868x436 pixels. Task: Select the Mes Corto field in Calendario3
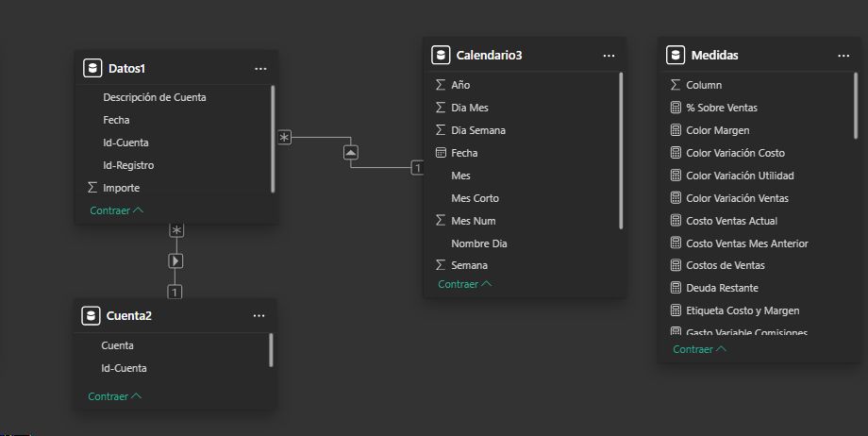pyautogui.click(x=475, y=198)
